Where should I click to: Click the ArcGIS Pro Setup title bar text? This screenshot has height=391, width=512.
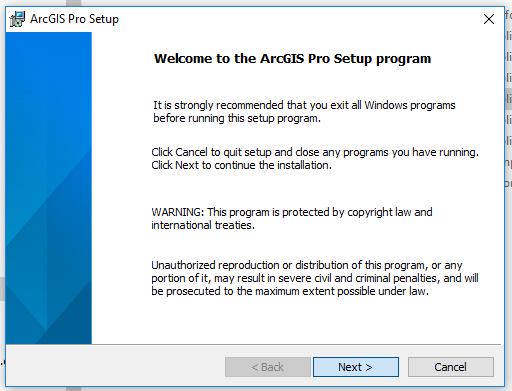pos(74,19)
